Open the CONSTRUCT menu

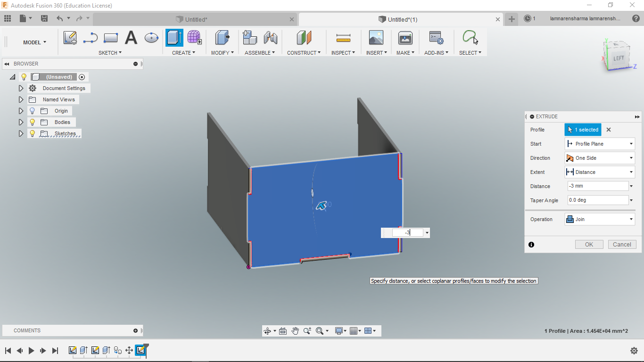[304, 53]
